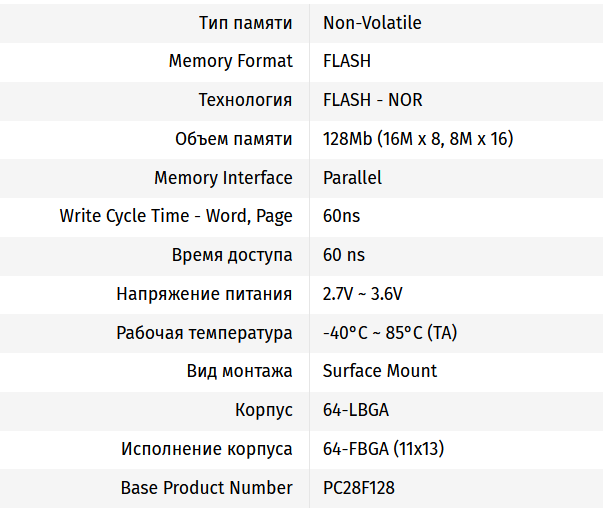Click the "Вид монтажа" label
Screen dimensions: 603x514
239,371
